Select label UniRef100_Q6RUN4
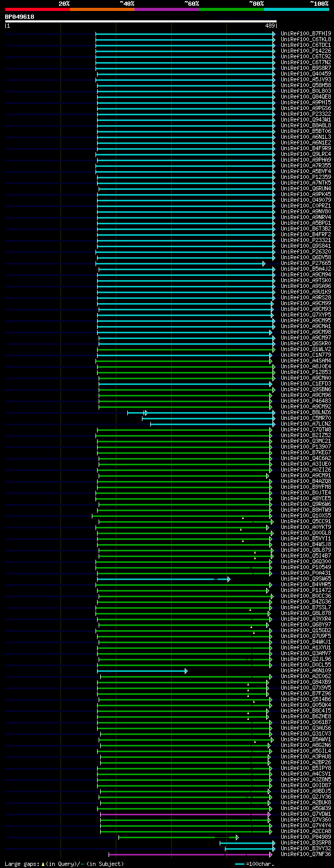 click(306, 188)
